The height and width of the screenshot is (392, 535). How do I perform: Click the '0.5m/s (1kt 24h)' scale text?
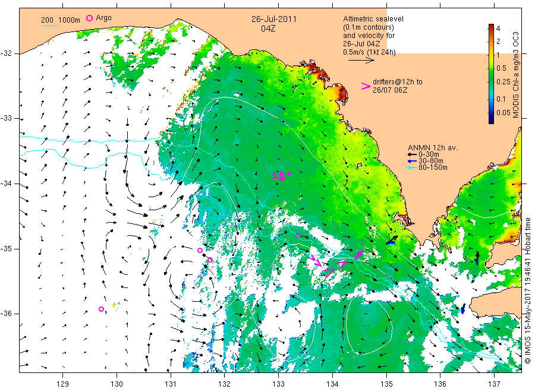(x=370, y=52)
